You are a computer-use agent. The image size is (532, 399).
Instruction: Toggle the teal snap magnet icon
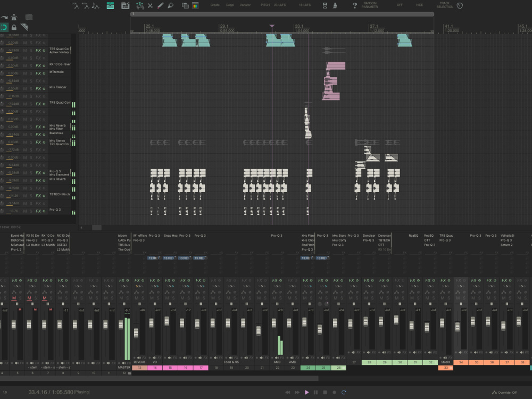[4, 27]
